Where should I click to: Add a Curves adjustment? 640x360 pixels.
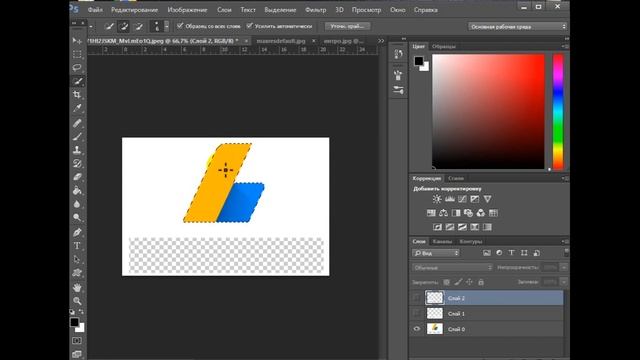[x=462, y=199]
